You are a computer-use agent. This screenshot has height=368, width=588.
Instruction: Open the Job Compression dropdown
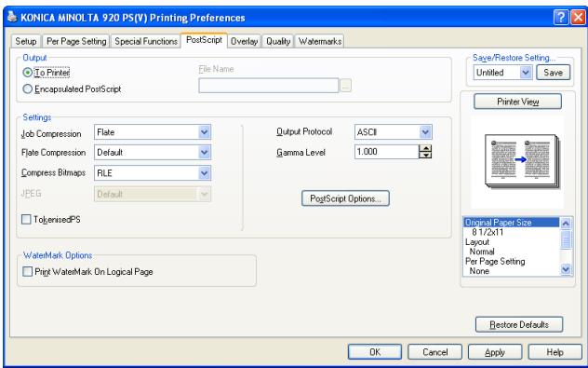click(204, 132)
